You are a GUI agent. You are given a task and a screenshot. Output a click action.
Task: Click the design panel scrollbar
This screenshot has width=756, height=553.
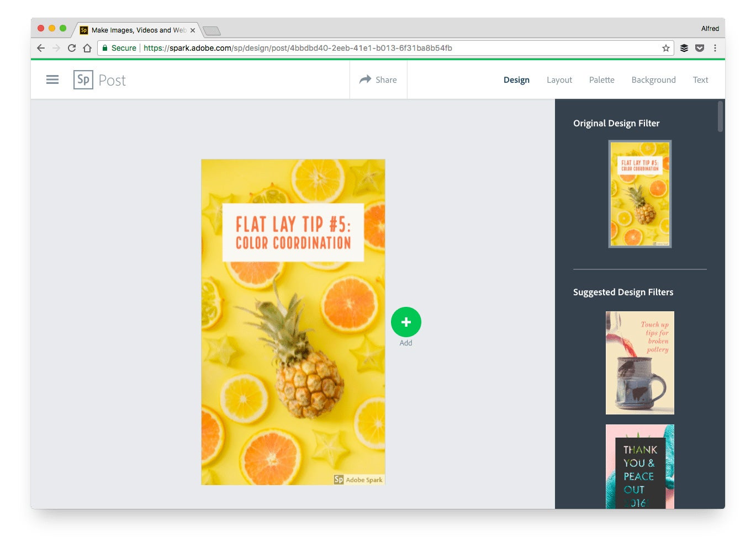coord(720,116)
